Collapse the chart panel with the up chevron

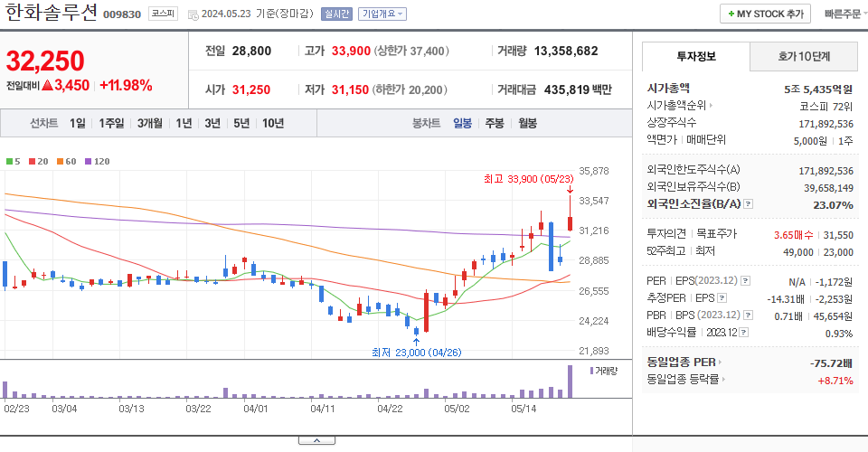click(316, 440)
